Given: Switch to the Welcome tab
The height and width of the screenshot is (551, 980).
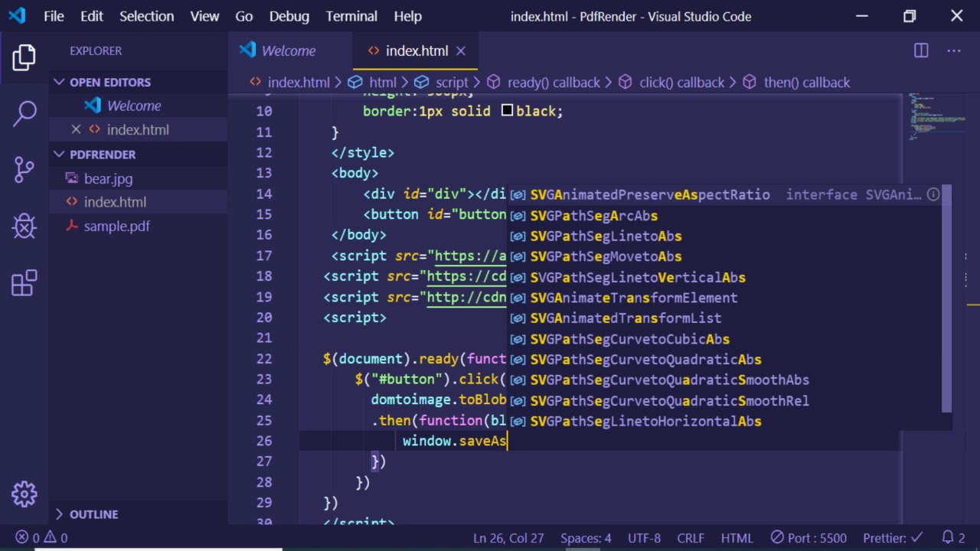Looking at the screenshot, I should coord(288,51).
